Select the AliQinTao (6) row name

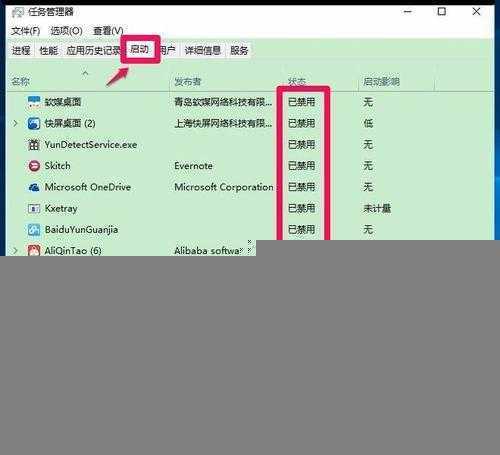click(x=73, y=250)
